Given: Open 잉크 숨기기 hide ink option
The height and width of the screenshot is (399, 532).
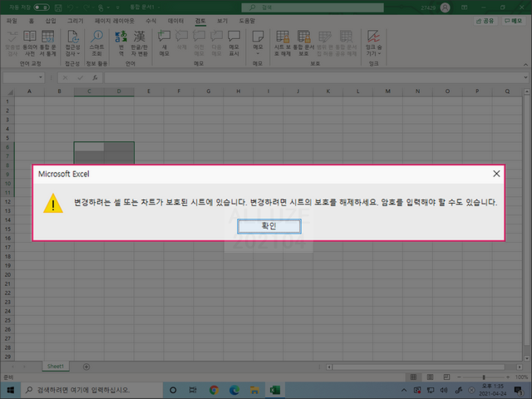Looking at the screenshot, I should click(373, 42).
